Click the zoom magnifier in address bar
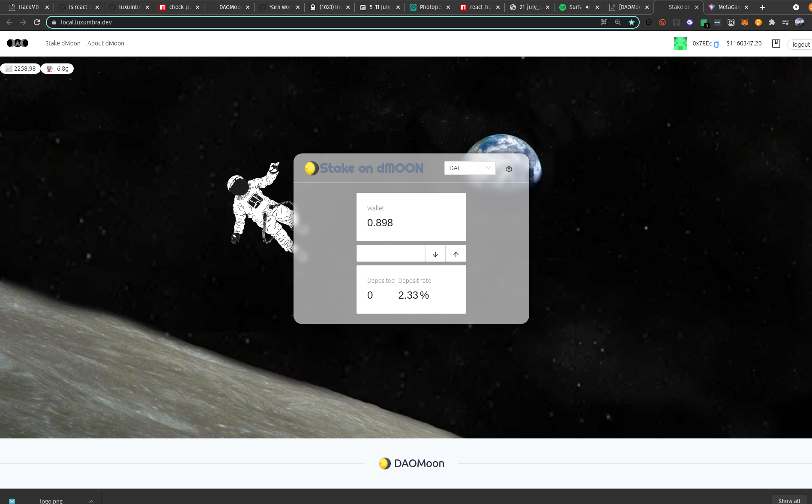The width and height of the screenshot is (812, 504). (618, 22)
